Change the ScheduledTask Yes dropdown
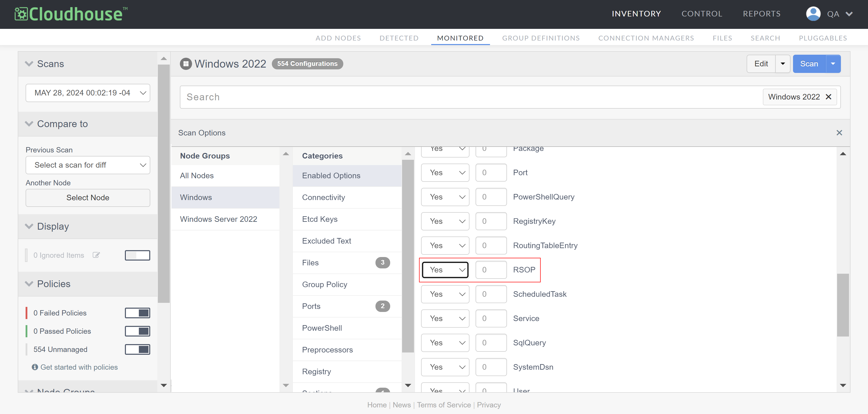The width and height of the screenshot is (868, 414). tap(445, 294)
